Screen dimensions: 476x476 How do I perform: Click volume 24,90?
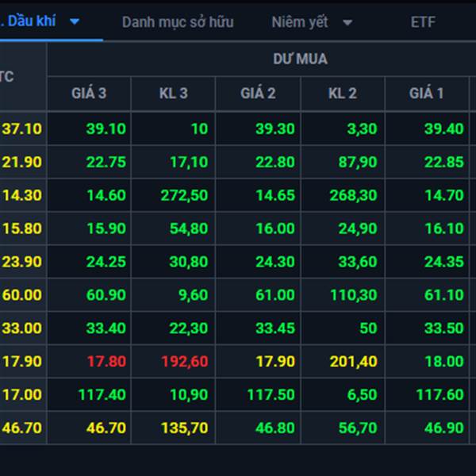pos(358,228)
